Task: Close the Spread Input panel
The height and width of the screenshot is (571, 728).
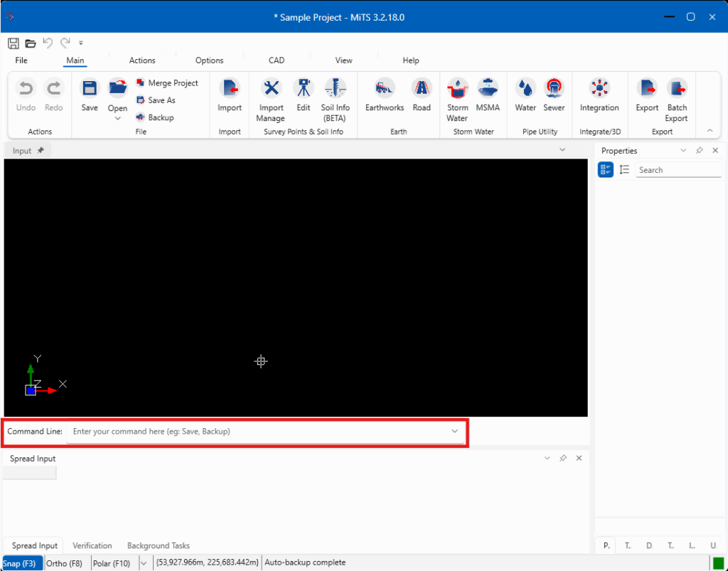Action: pyautogui.click(x=579, y=458)
